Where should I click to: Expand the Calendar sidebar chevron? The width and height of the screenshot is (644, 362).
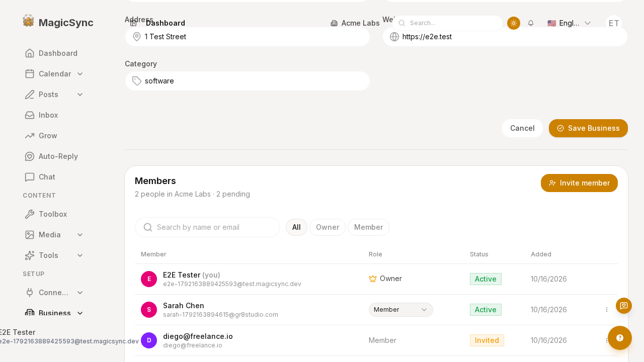point(80,74)
